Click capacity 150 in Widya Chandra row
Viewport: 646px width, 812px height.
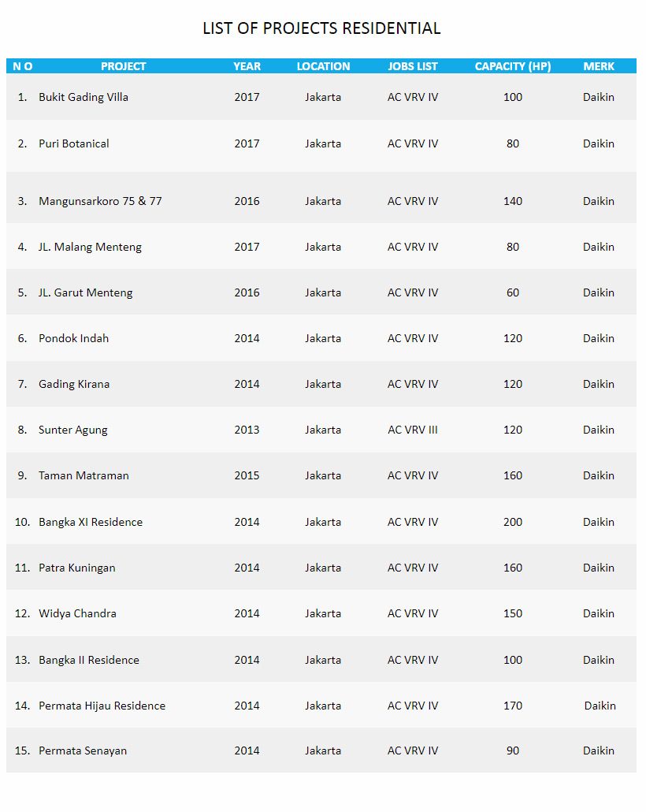click(x=512, y=613)
